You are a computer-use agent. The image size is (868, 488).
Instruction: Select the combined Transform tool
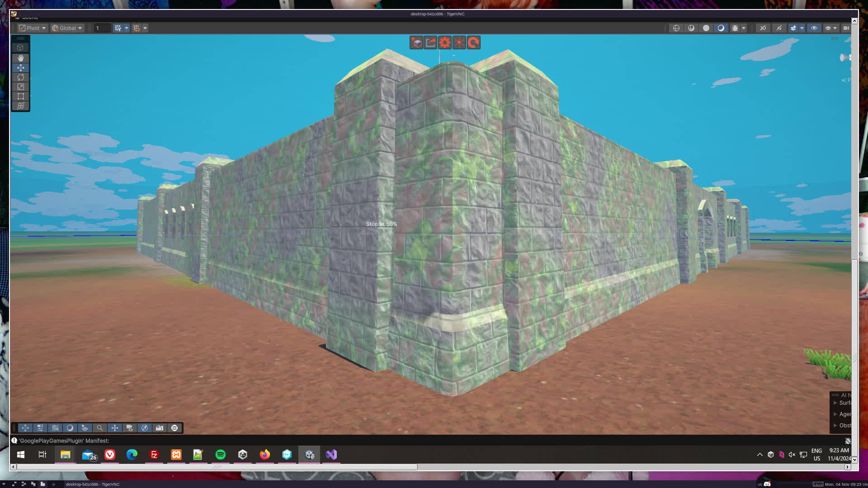pyautogui.click(x=20, y=106)
